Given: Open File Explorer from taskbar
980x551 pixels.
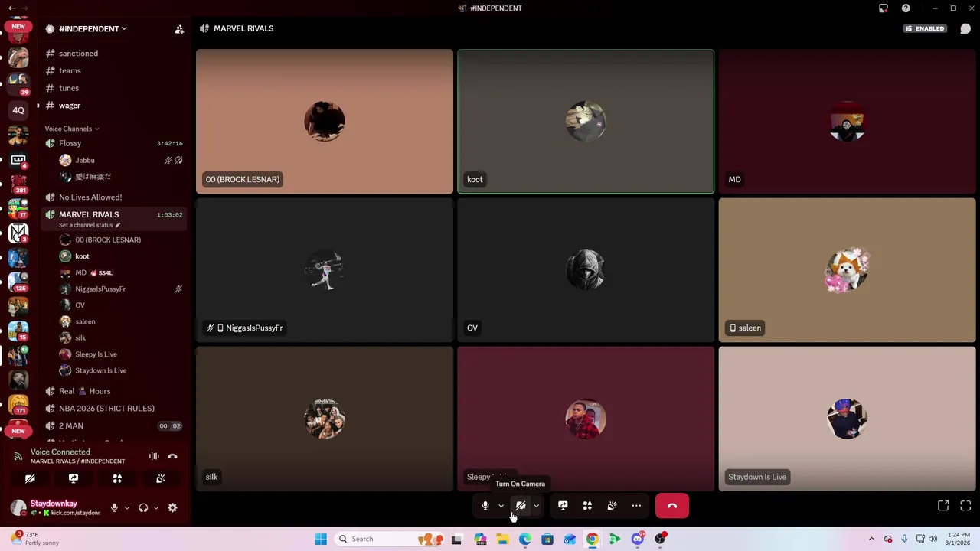Looking at the screenshot, I should [502, 539].
